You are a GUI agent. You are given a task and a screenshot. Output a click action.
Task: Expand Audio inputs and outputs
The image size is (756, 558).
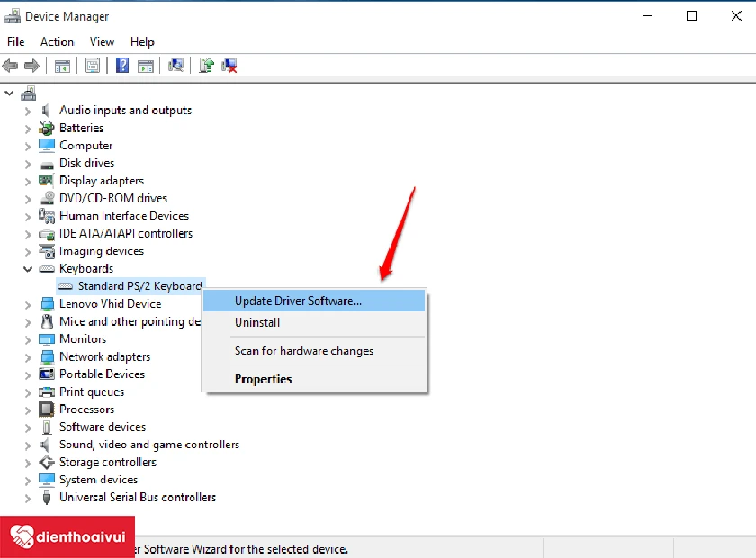click(28, 112)
